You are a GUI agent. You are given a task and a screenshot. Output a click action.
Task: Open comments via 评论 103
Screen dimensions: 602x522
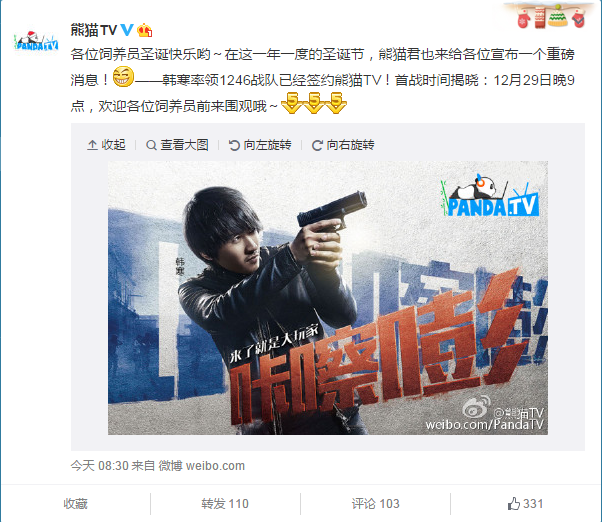[x=375, y=504]
